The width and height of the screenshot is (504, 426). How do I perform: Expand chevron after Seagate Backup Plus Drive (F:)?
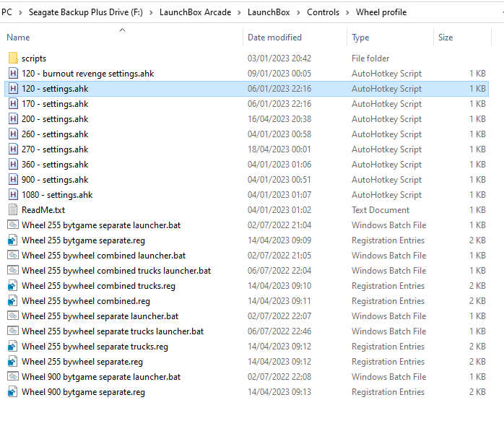pyautogui.click(x=151, y=12)
